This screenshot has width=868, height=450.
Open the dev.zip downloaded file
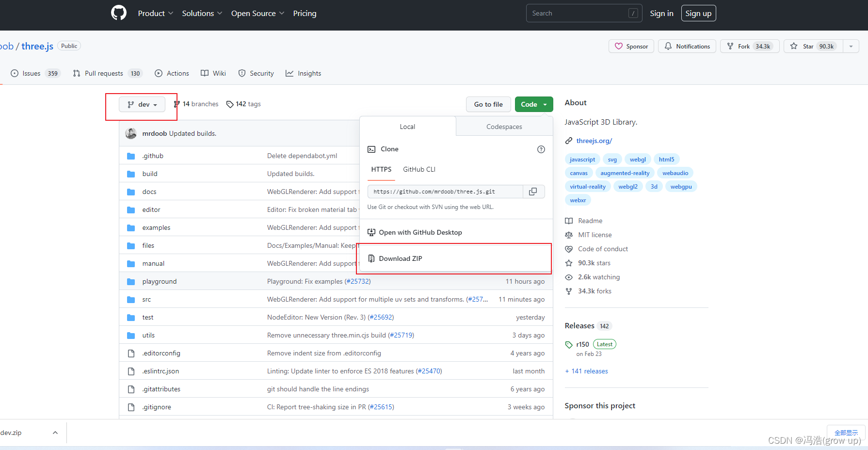(11, 433)
